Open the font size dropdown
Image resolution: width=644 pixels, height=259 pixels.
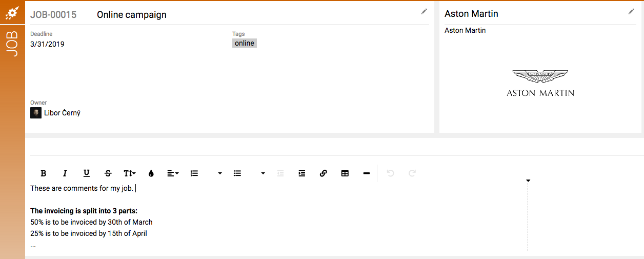click(x=130, y=173)
